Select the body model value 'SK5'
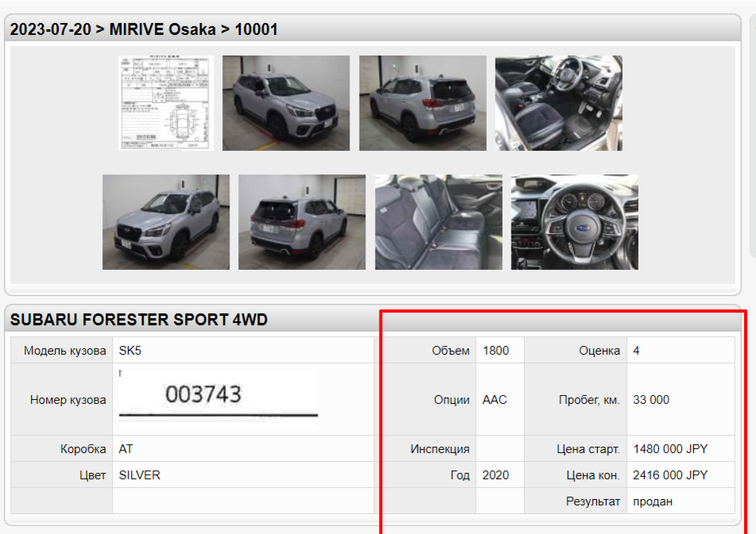 (x=130, y=351)
